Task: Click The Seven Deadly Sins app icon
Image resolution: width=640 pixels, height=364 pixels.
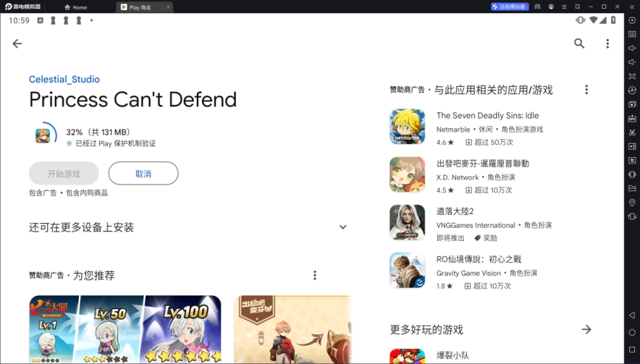Action: (407, 126)
